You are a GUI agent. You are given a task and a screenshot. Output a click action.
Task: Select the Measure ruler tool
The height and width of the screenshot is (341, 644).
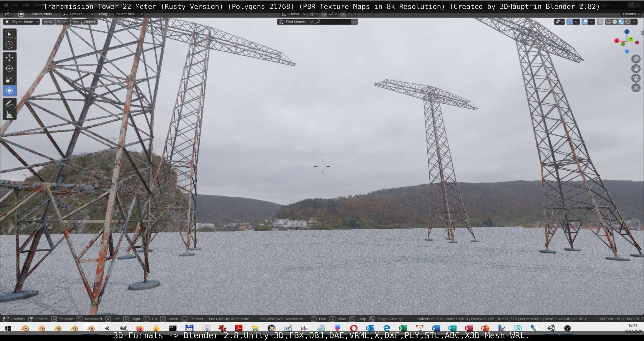(x=9, y=115)
